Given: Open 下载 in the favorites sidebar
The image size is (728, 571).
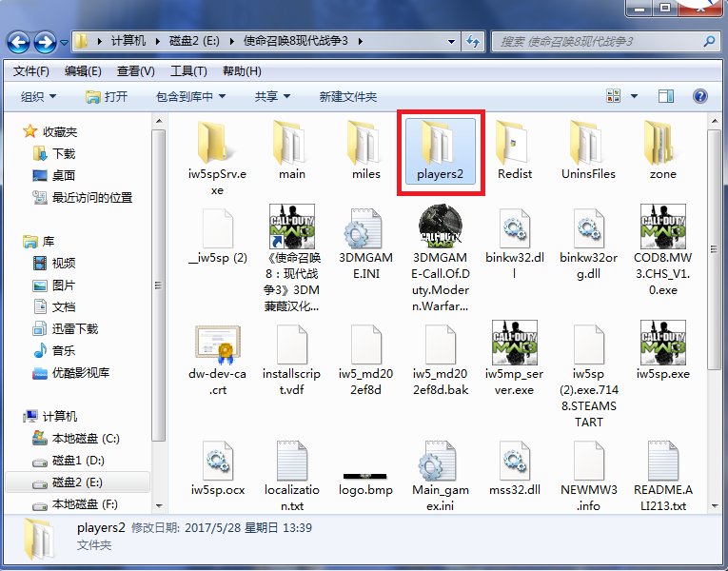Looking at the screenshot, I should 54,153.
